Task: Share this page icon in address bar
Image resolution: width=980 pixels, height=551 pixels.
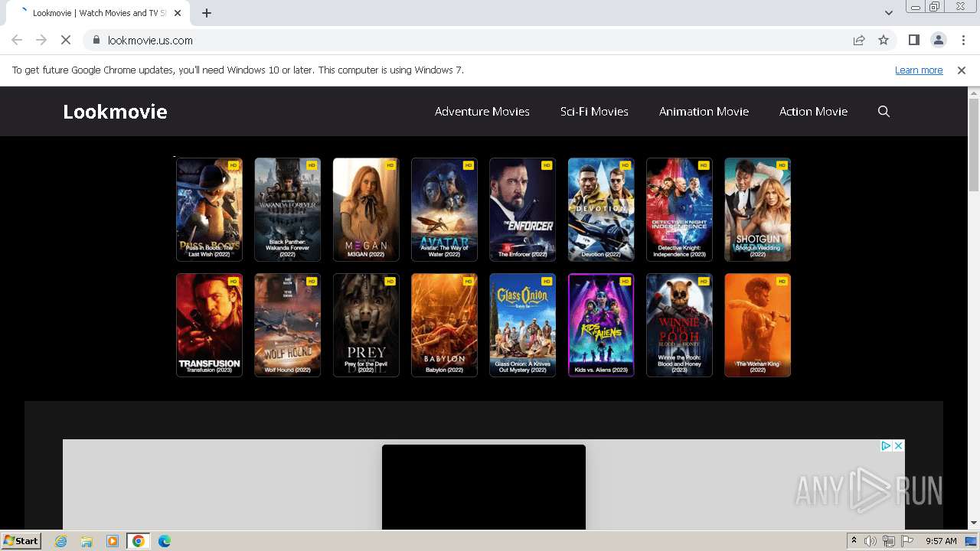Action: (859, 40)
